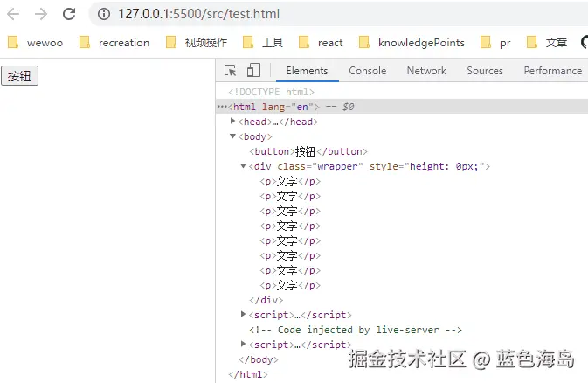This screenshot has width=588, height=383.
Task: Select the closing </html> tag
Action: point(248,374)
